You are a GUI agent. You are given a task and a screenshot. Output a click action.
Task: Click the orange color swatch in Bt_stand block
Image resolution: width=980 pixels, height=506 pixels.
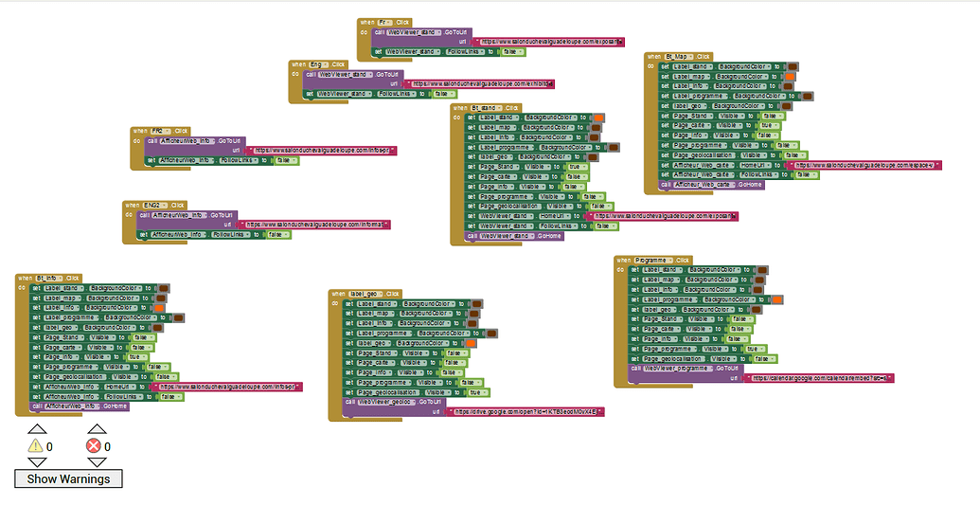pyautogui.click(x=599, y=117)
